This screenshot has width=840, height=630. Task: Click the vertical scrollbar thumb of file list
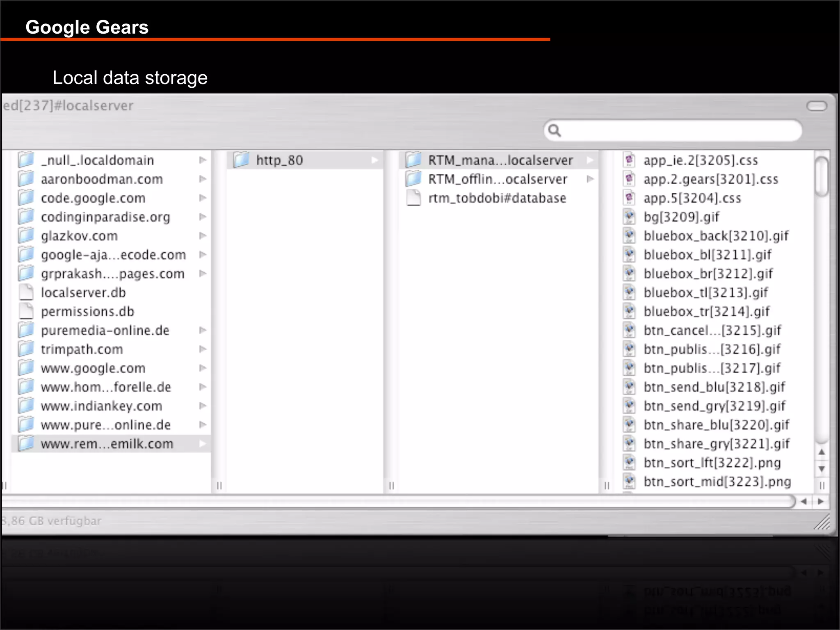tap(822, 177)
